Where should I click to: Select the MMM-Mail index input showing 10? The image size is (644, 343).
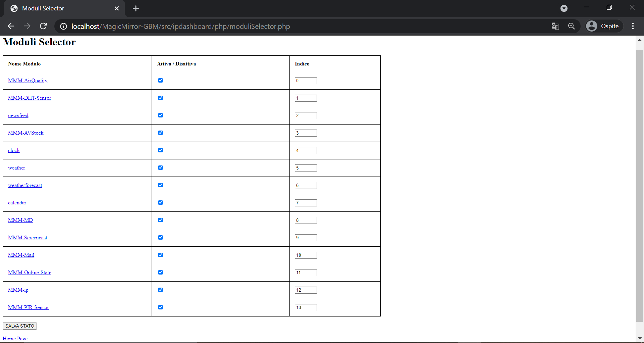(306, 255)
